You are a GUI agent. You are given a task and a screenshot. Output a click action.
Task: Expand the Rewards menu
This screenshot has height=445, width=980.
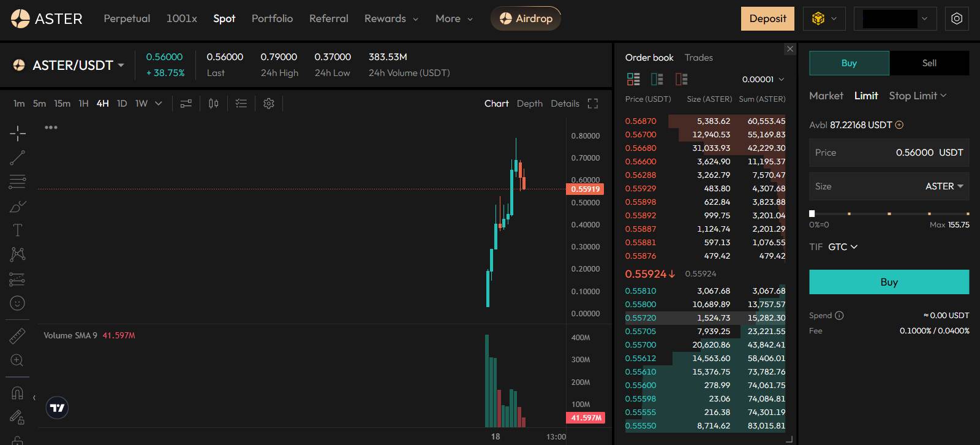coord(391,19)
